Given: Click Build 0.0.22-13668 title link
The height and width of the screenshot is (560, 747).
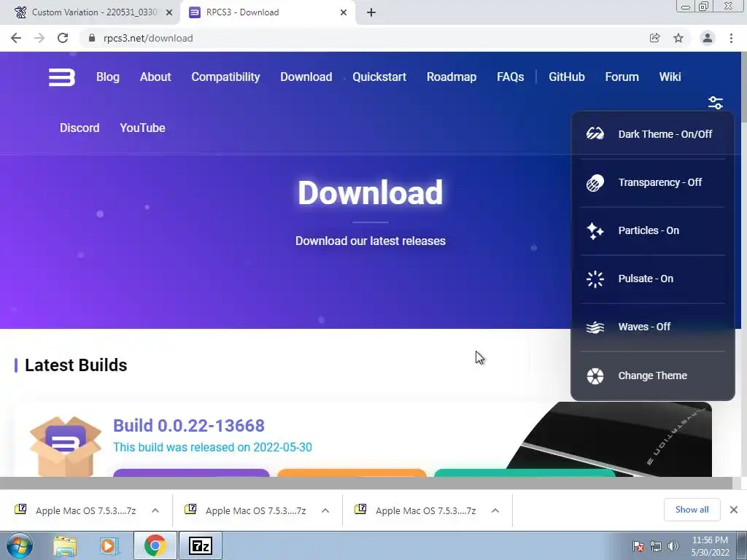Looking at the screenshot, I should (x=189, y=426).
